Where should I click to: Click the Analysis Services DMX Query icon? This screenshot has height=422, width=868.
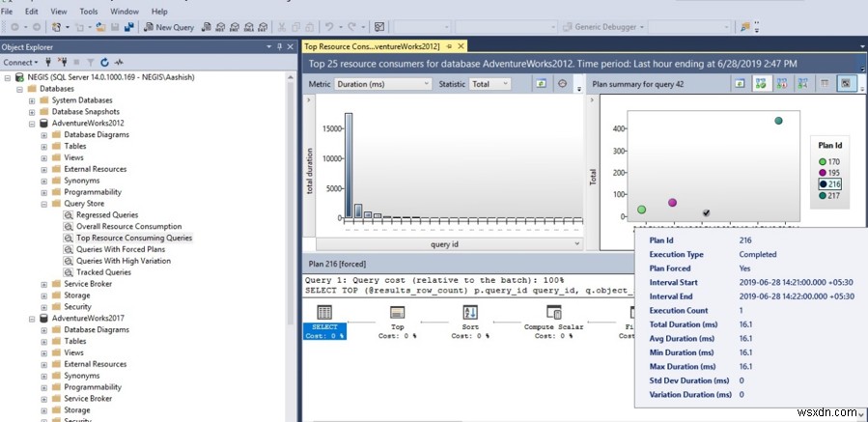click(235, 27)
